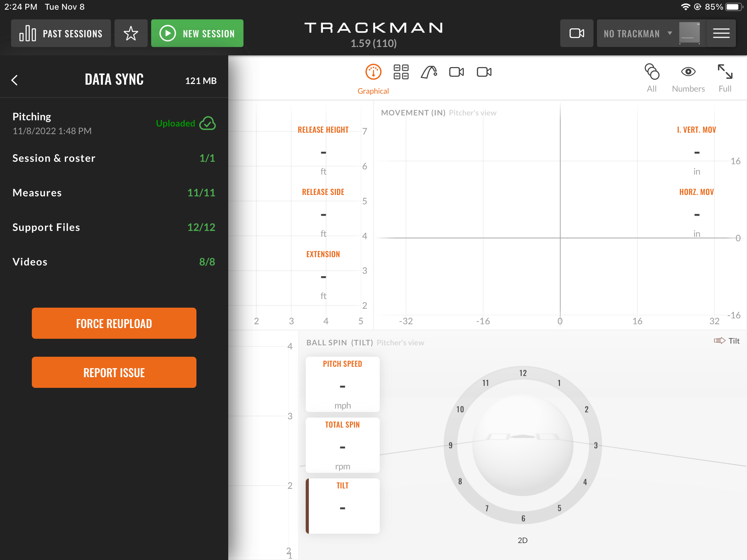The width and height of the screenshot is (747, 560).
Task: Click the Force Reupload button
Action: coord(114,323)
